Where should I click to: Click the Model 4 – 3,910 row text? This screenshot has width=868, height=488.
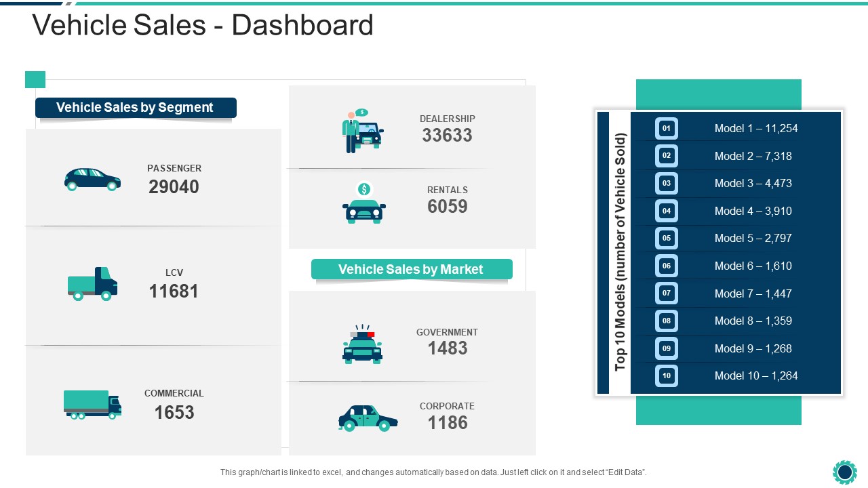point(753,211)
